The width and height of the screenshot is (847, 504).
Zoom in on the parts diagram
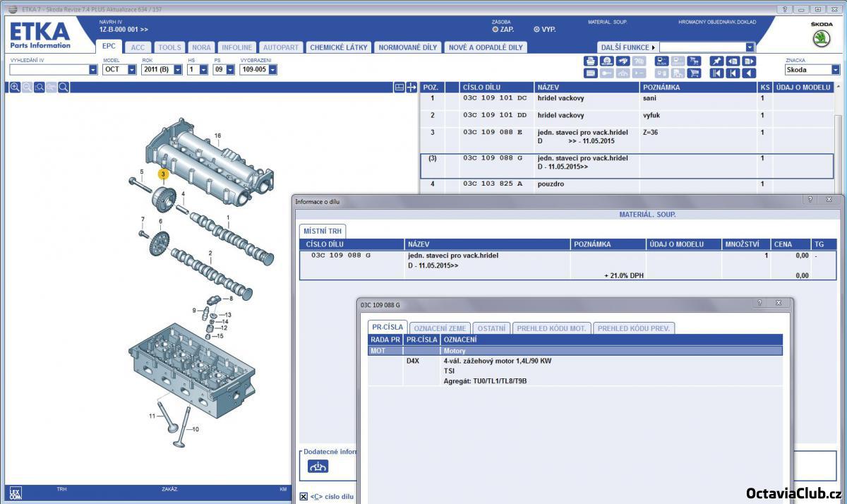[15, 88]
